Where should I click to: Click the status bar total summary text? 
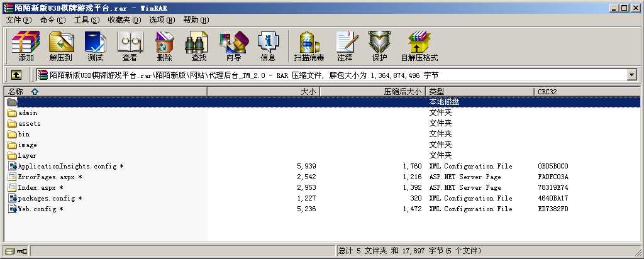[x=409, y=250]
